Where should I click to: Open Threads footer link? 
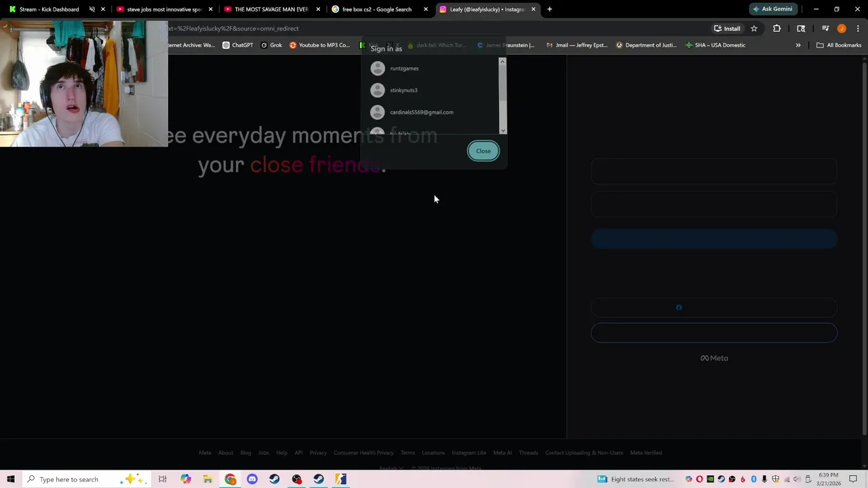point(528,453)
